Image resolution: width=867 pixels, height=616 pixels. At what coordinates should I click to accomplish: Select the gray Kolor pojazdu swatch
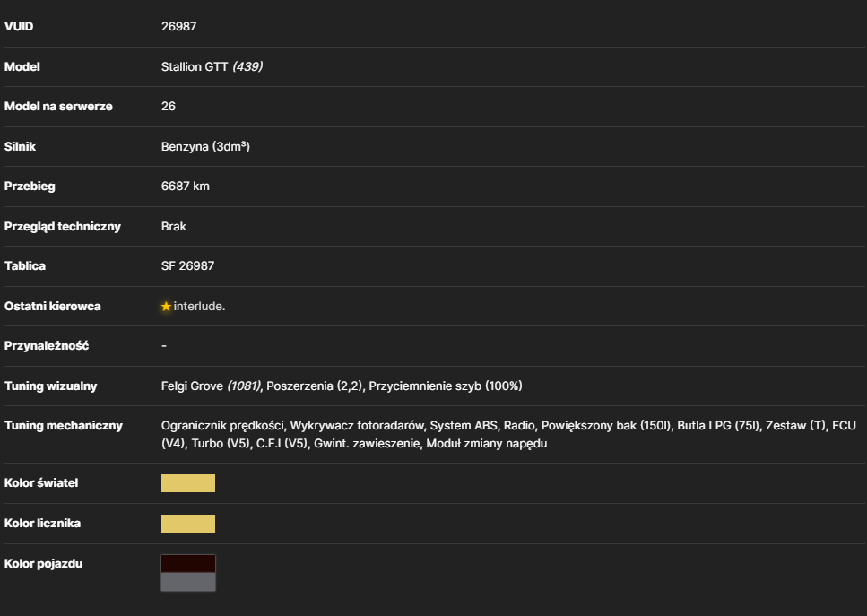(x=188, y=582)
